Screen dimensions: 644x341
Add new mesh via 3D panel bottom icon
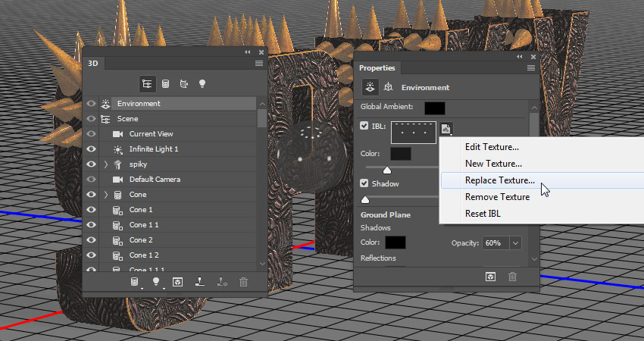tap(135, 282)
